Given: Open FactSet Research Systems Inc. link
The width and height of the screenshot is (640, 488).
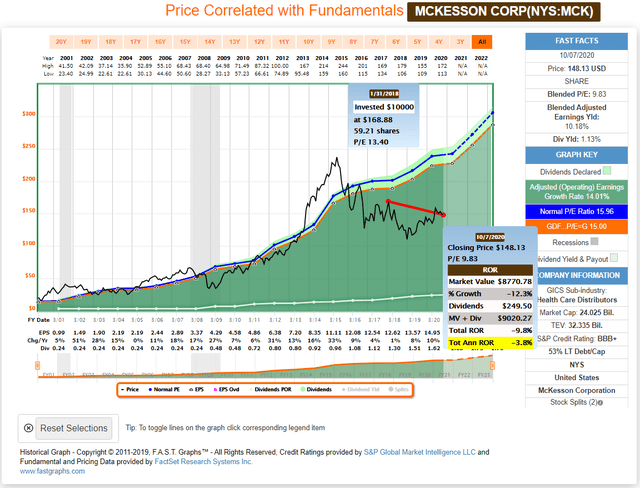Looking at the screenshot, I should [203, 461].
